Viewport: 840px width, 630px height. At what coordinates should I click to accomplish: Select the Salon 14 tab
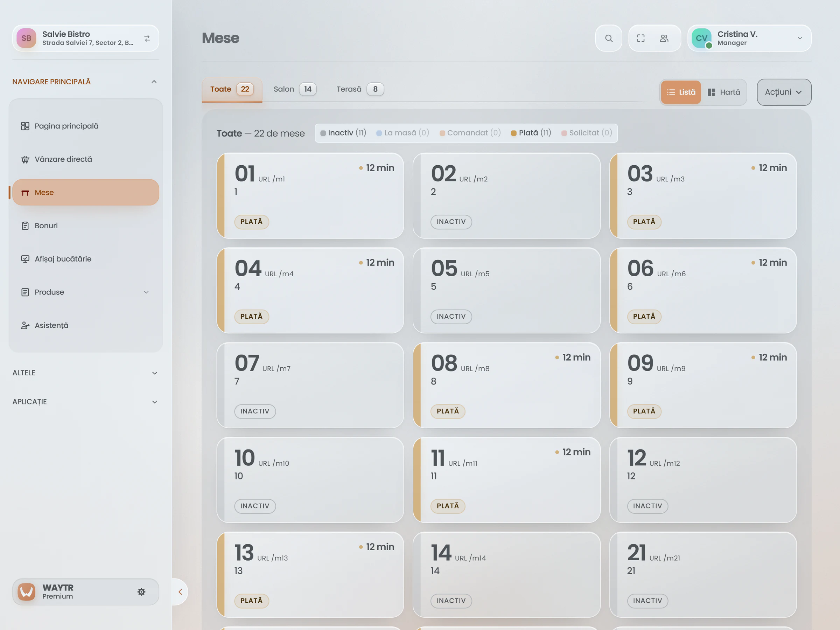295,89
